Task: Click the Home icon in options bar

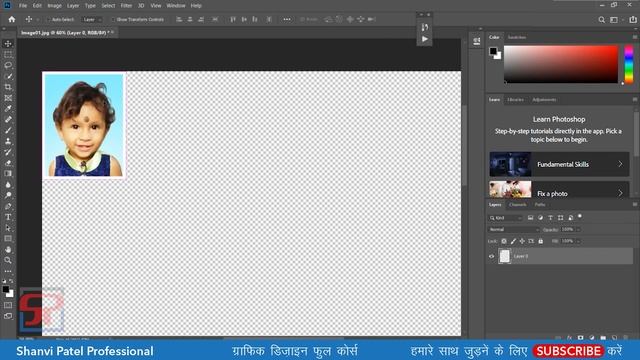Action: (x=12, y=19)
